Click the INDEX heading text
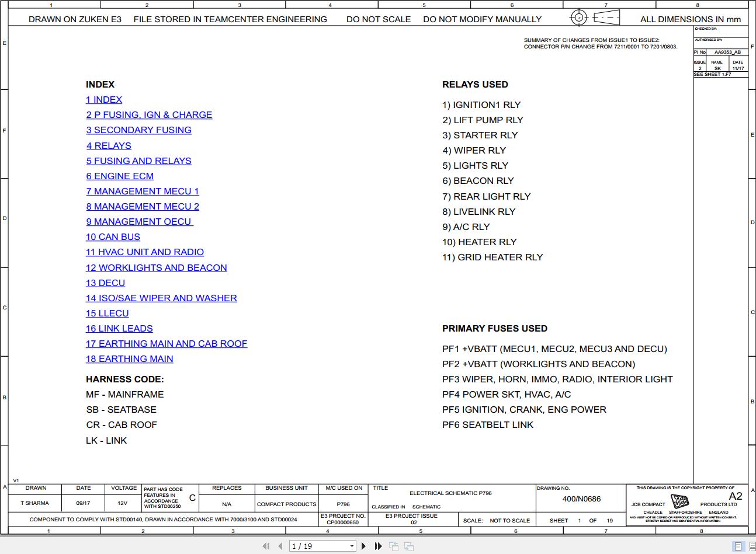 [100, 85]
